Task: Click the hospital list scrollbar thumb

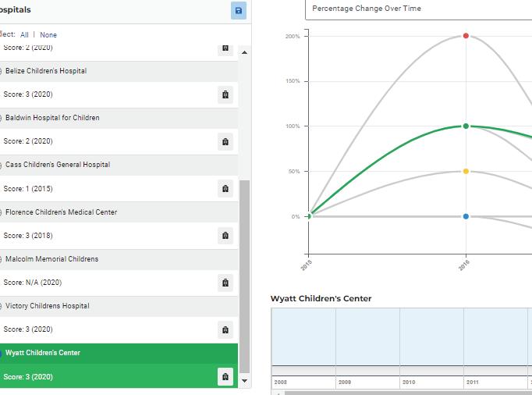Action: pos(244,277)
